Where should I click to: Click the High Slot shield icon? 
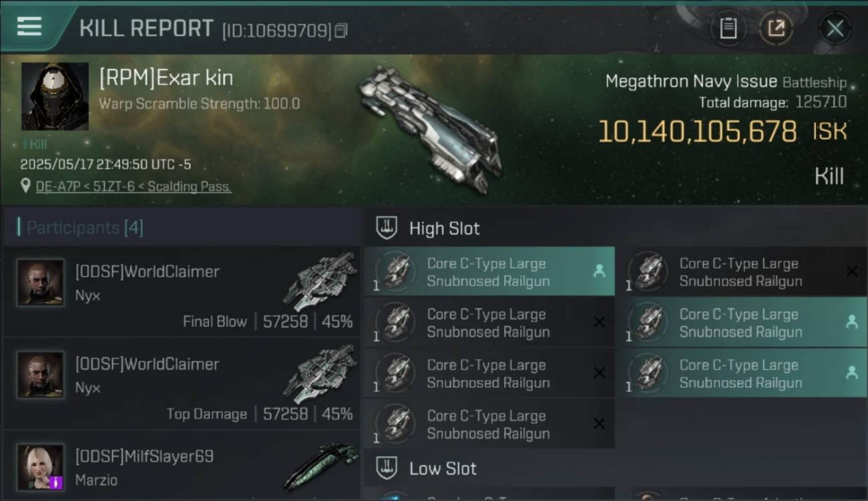pos(387,228)
